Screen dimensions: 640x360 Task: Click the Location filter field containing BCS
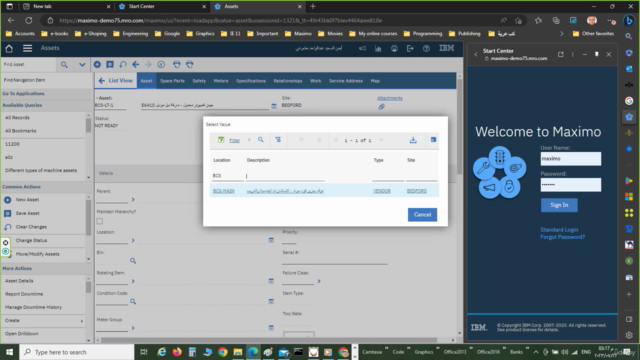(x=227, y=176)
